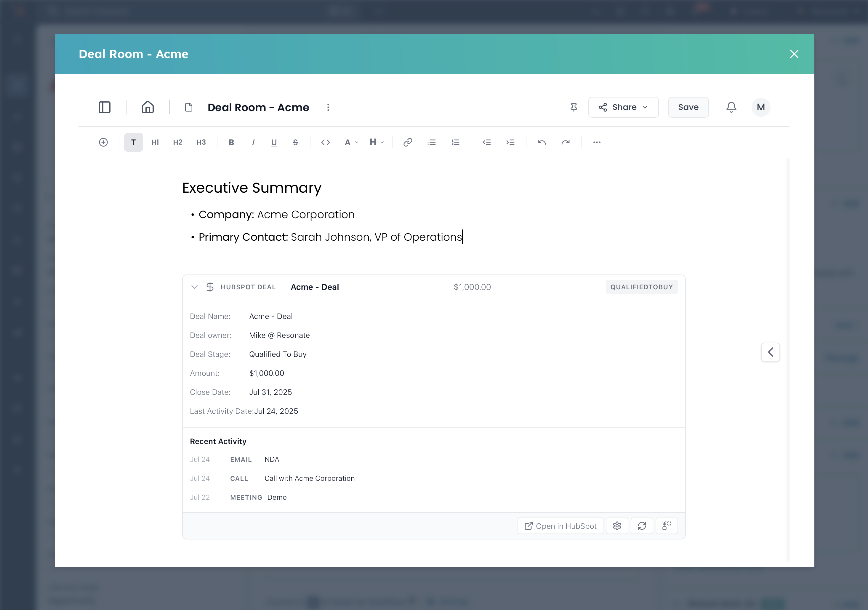Save the Deal Room document

tap(688, 107)
